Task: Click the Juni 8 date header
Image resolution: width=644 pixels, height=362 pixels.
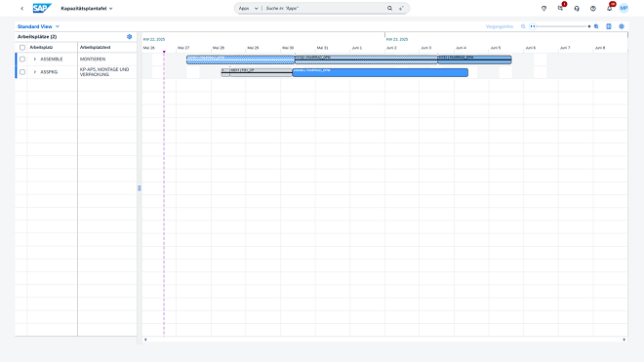Action: pos(600,48)
